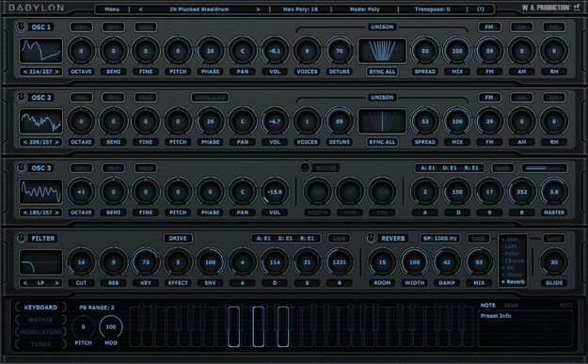Enable the OSC 1 FM toggle button
This screenshot has width=588, height=364.
click(x=489, y=27)
